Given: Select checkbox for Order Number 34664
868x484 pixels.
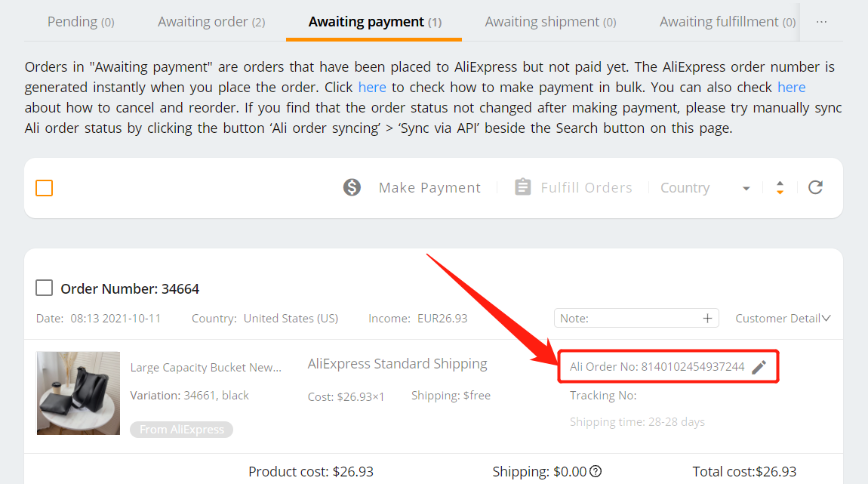Looking at the screenshot, I should tap(45, 288).
